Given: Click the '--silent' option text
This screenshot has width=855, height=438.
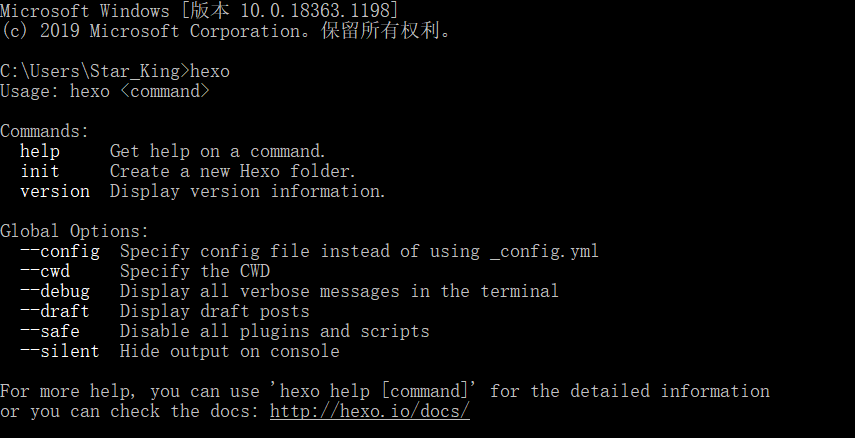Looking at the screenshot, I should click(59, 351).
